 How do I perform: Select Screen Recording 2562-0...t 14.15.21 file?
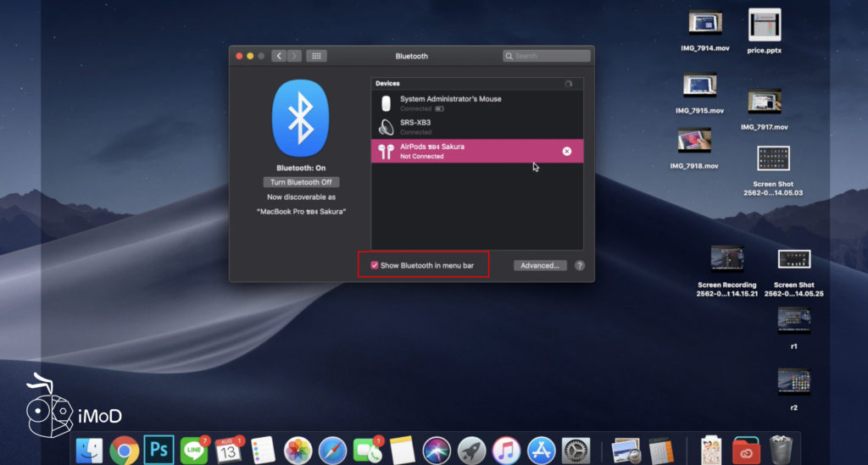point(726,272)
